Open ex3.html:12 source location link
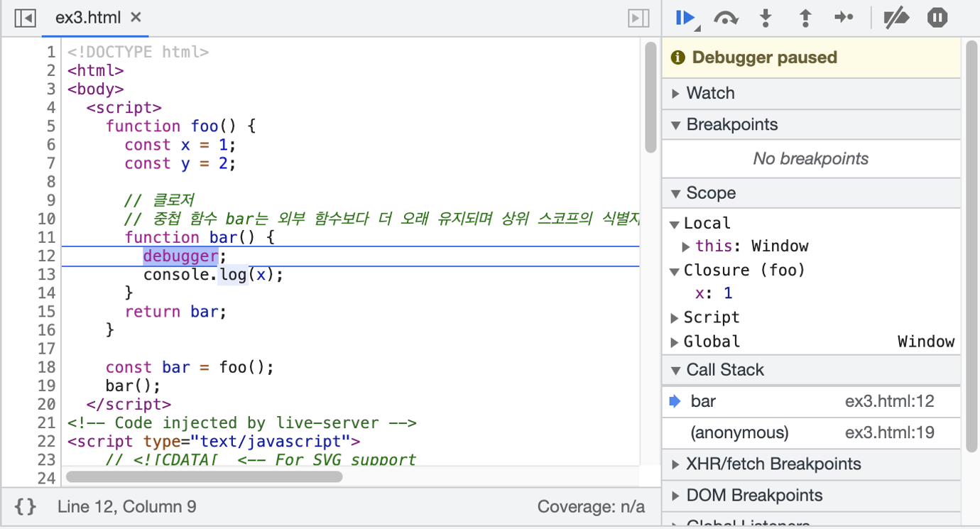This screenshot has height=529, width=980. 890,402
